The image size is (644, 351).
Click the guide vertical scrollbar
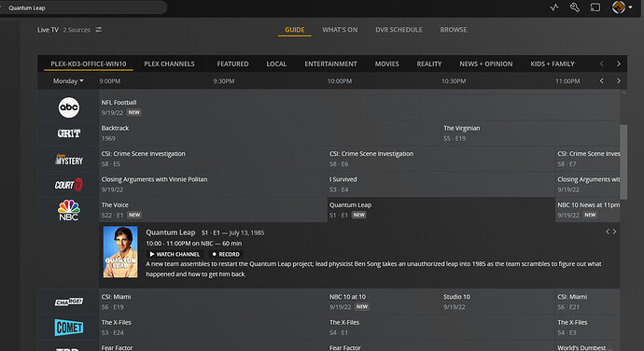(623, 161)
